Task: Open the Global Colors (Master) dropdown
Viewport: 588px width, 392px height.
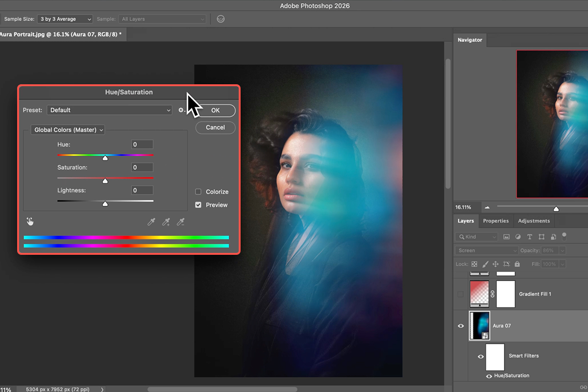Action: pos(68,130)
